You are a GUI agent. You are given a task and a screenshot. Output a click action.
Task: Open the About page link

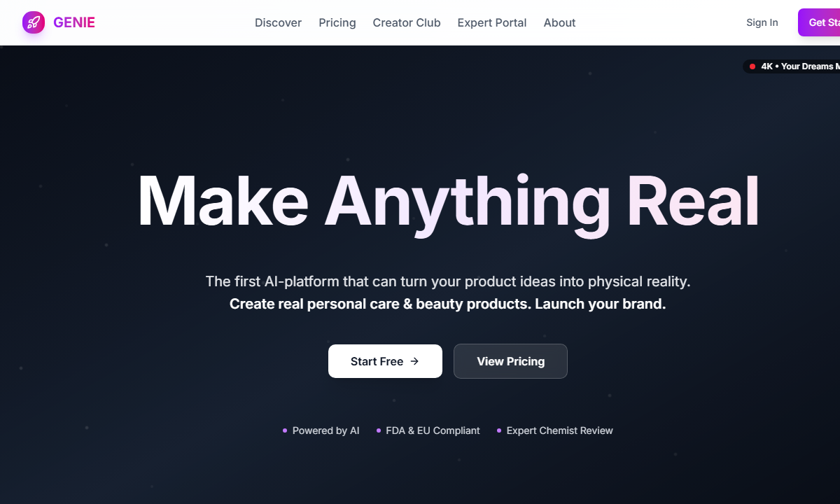click(559, 22)
